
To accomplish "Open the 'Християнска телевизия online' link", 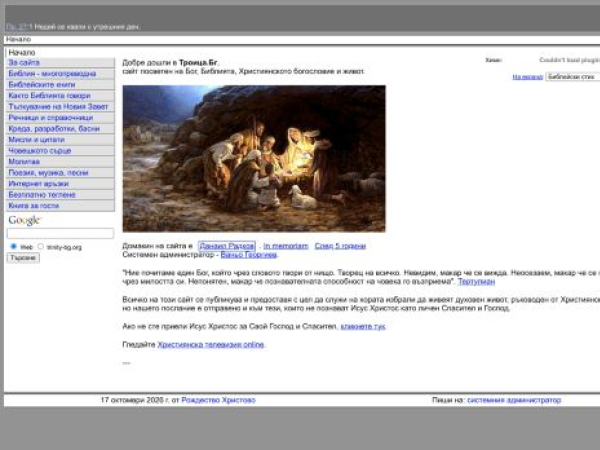I will (x=211, y=344).
